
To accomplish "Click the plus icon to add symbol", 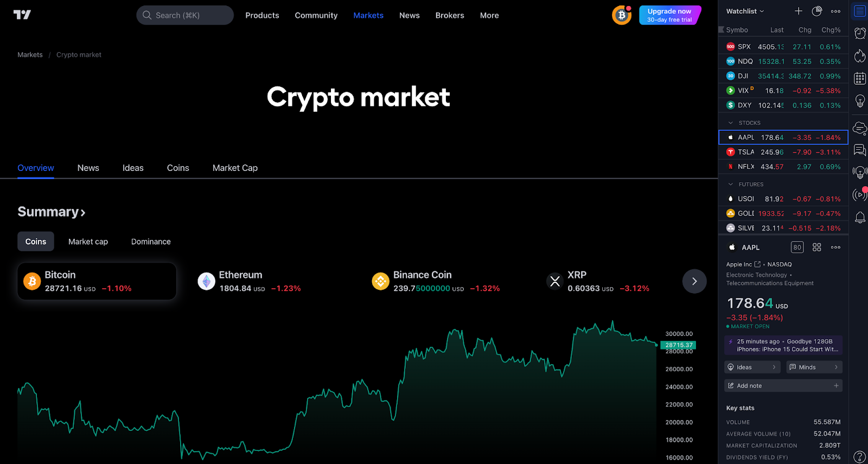I will [x=799, y=11].
